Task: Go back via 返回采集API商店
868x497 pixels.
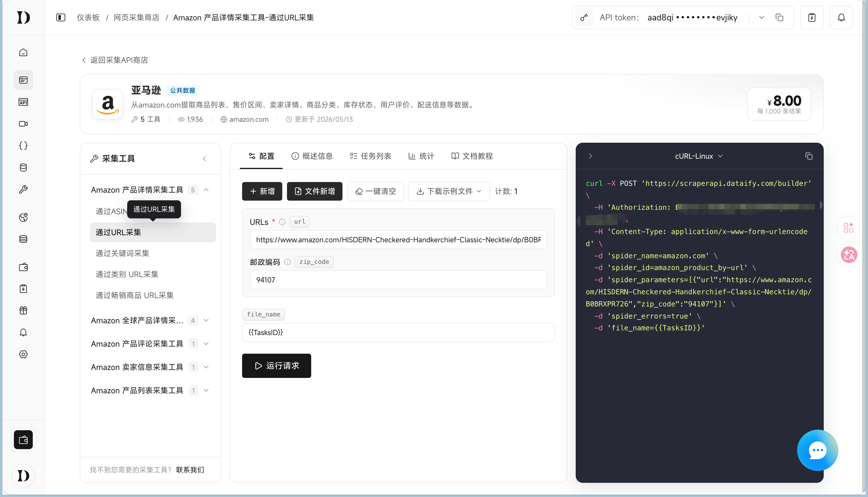Action: 115,60
